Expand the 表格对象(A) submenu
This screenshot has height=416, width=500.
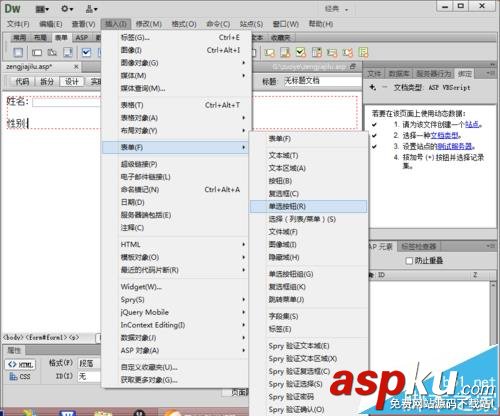(x=176, y=118)
